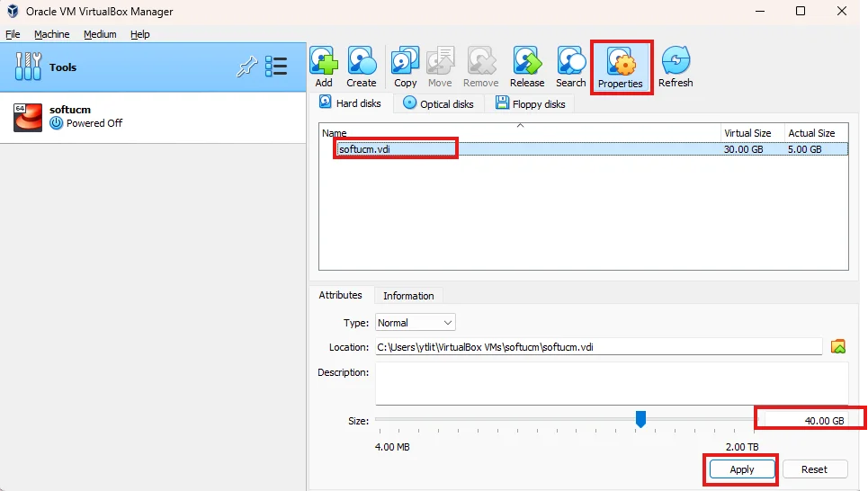The height and width of the screenshot is (491, 868).
Task: Click the disk Size slider handle
Action: click(640, 419)
